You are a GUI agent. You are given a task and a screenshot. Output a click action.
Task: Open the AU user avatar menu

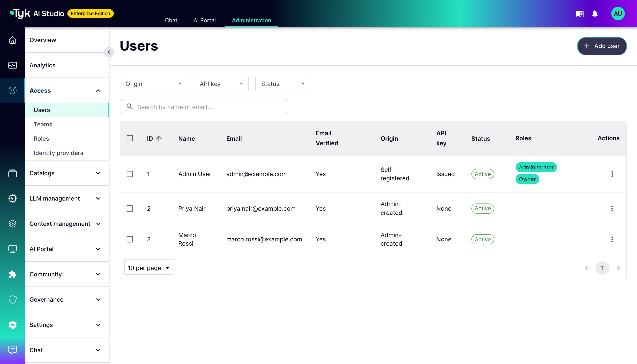click(x=618, y=13)
